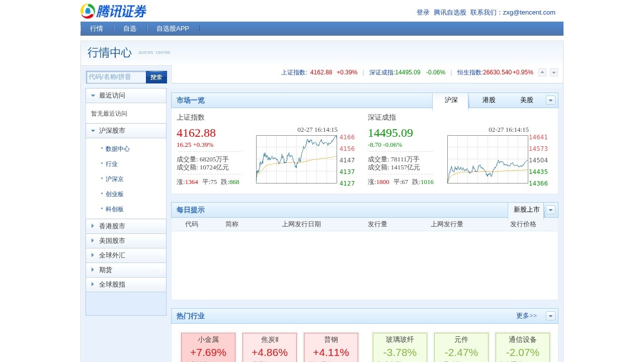Collapse the 每日提示 panel arrow
This screenshot has height=362, width=644.
click(x=550, y=210)
